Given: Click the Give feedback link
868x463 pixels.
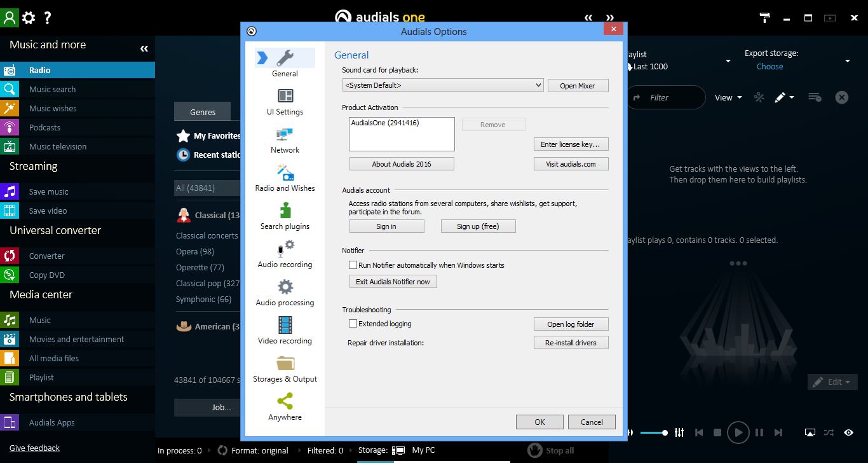Looking at the screenshot, I should coord(34,448).
